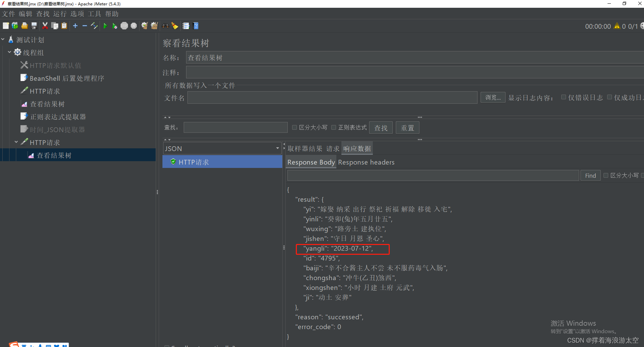Click the Reset Search broom icon
Viewport: 644px width, 347px height.
175,26
